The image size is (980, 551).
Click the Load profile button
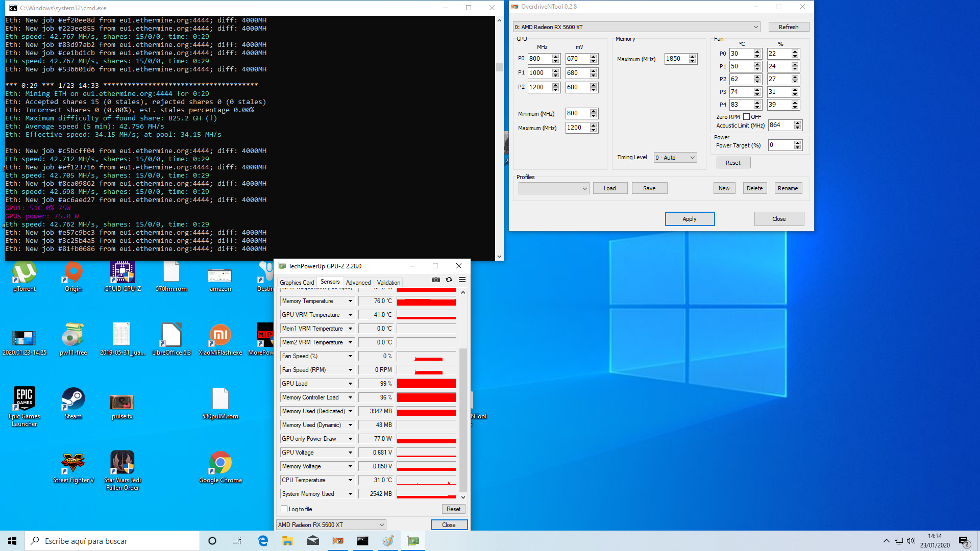(610, 188)
